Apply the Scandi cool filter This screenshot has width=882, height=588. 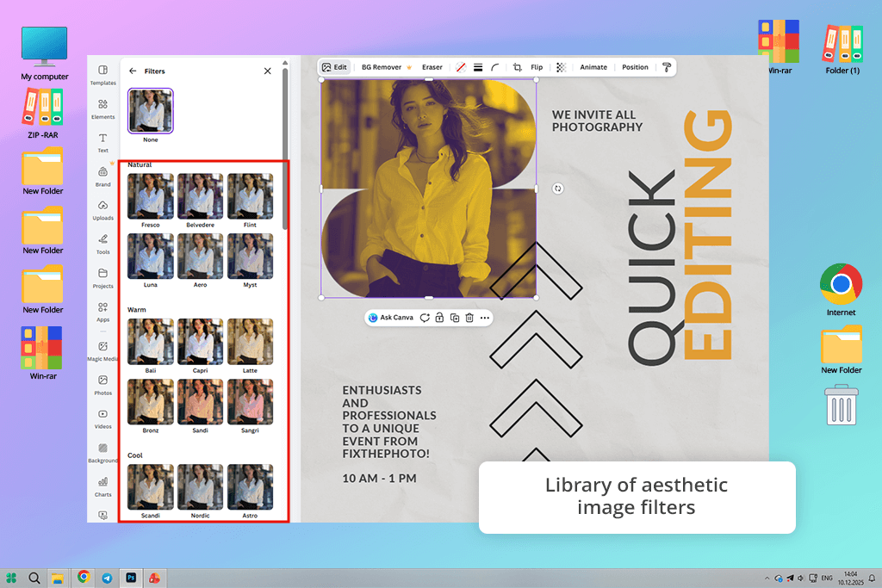[150, 486]
